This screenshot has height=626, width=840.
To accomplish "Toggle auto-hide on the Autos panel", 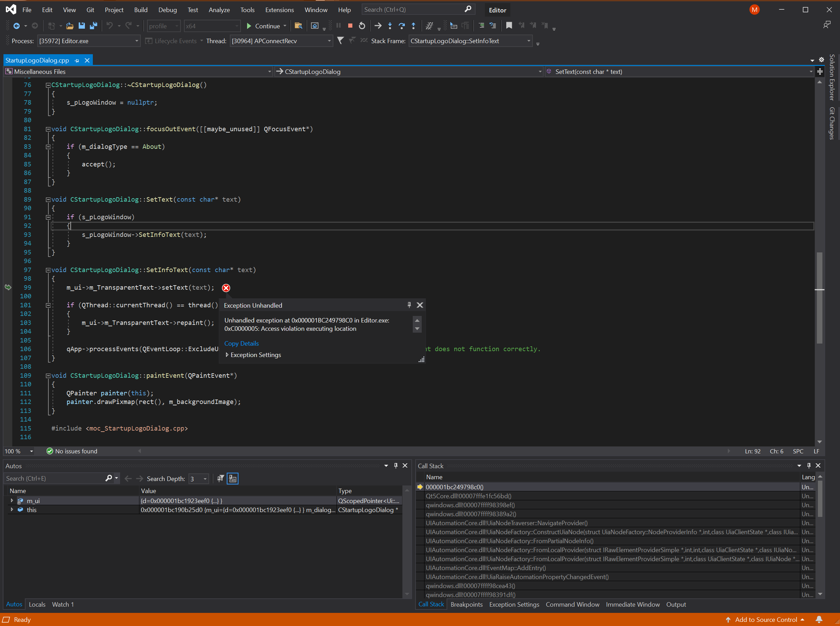I will point(396,466).
